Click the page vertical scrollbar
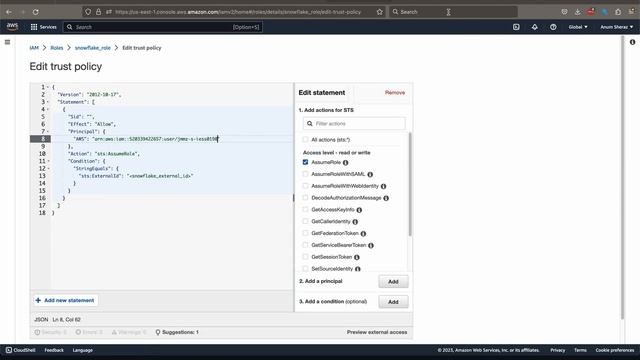The width and height of the screenshot is (640, 360). pyautogui.click(x=622, y=178)
